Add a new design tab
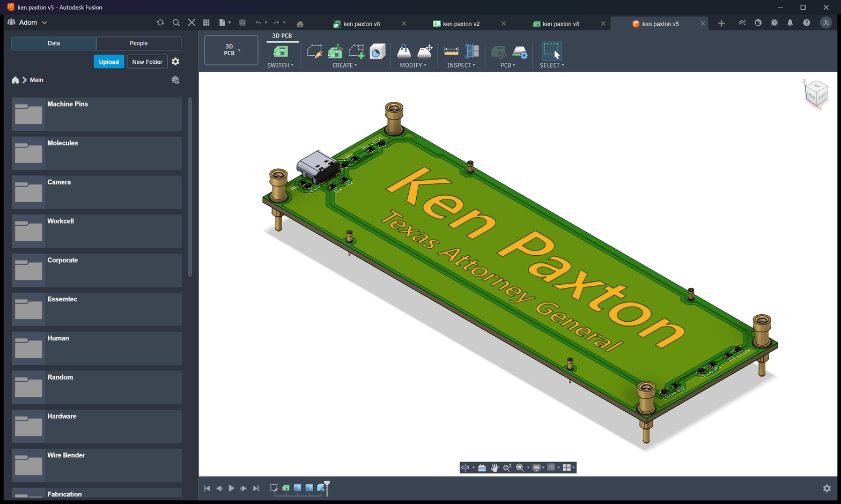Screen dimensions: 841x504 [x=721, y=24]
